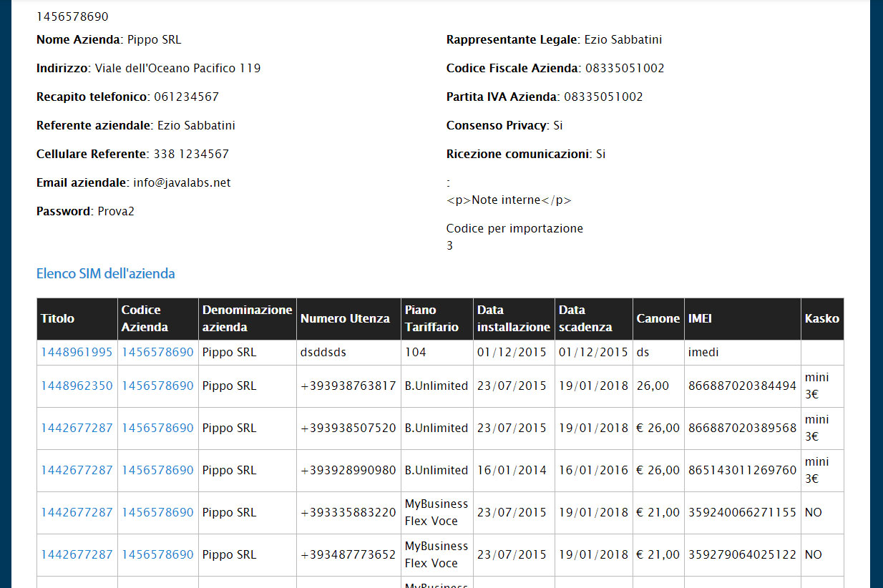Image resolution: width=883 pixels, height=588 pixels.
Task: Click Titolo link in the +393938507520 row
Action: [x=77, y=428]
